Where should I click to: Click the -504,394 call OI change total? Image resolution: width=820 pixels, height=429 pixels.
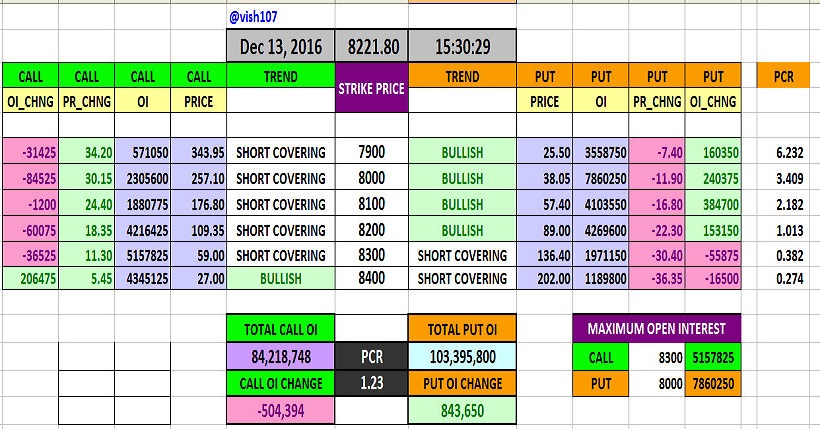tap(282, 408)
